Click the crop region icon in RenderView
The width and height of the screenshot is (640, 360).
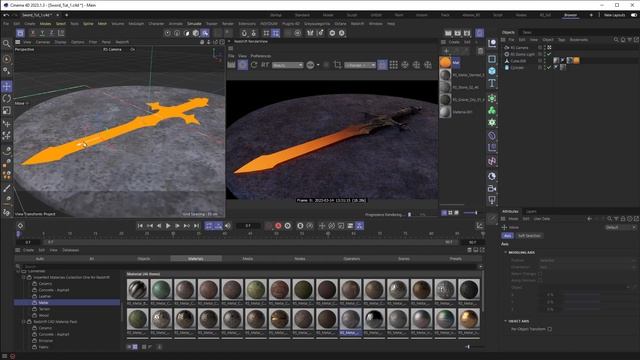[337, 65]
